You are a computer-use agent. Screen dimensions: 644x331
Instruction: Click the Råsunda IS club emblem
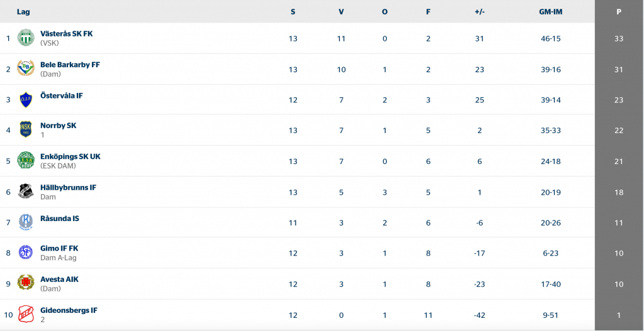pyautogui.click(x=26, y=222)
